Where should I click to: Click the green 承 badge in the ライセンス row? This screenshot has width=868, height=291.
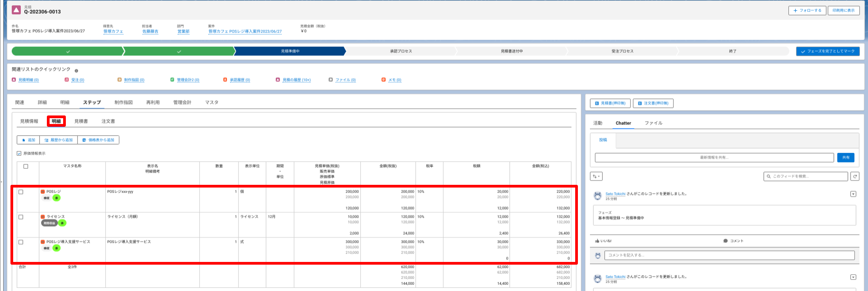coord(62,223)
